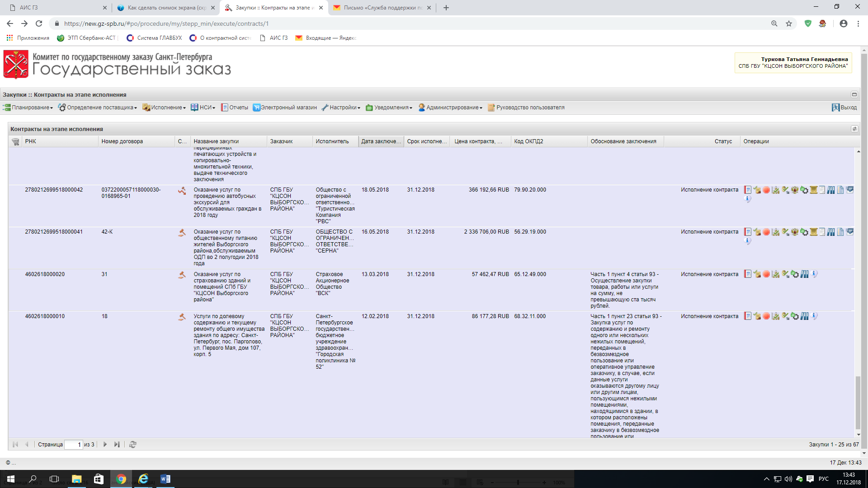Jump to last page of contracts
The height and width of the screenshot is (488, 868).
117,445
